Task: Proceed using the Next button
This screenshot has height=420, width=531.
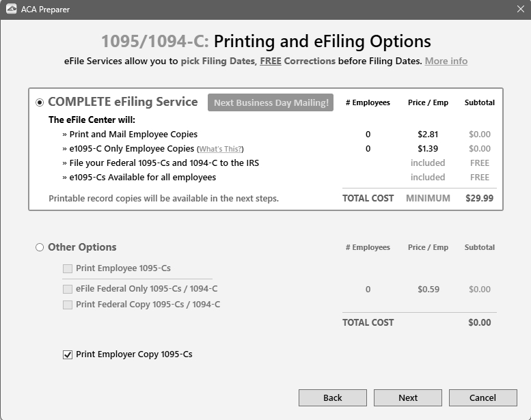Action: coord(407,397)
